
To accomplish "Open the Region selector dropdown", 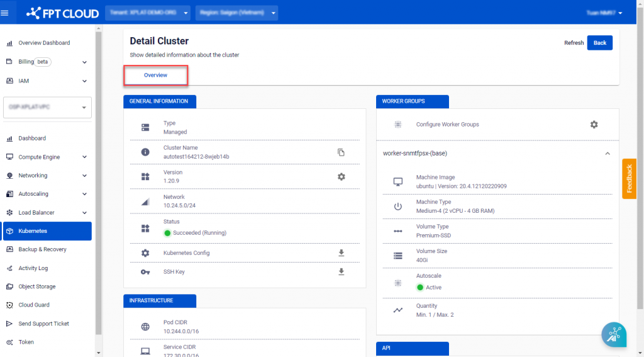I will tap(236, 13).
